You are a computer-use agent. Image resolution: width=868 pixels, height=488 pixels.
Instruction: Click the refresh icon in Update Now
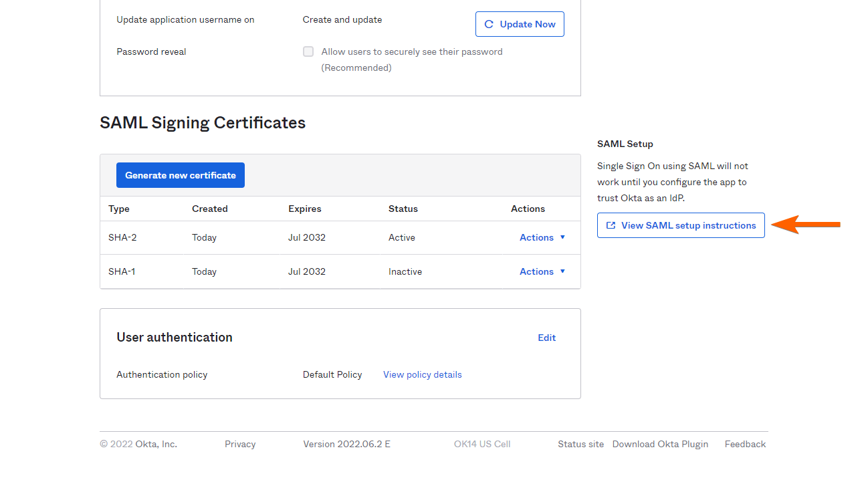489,24
